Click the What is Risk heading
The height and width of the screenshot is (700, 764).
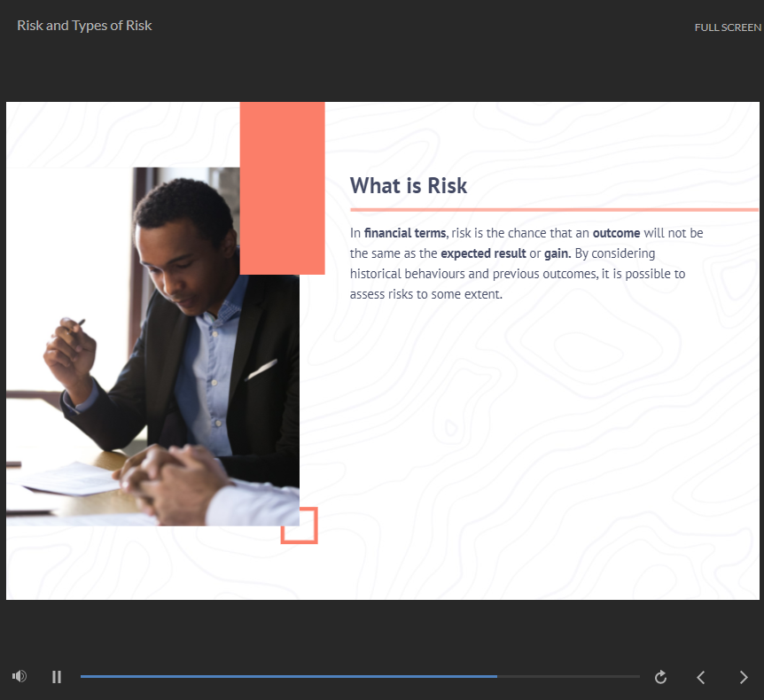click(x=409, y=186)
